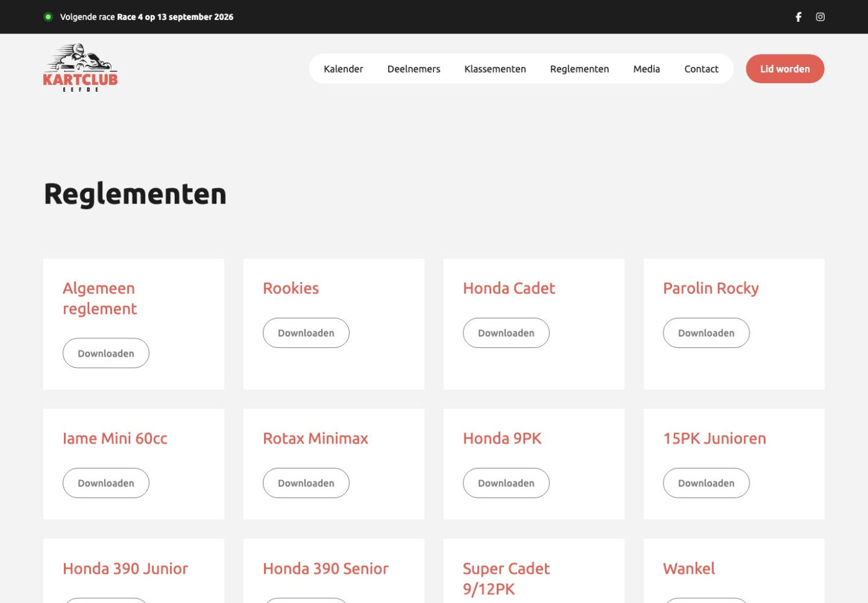Select Reglementen in the navigation bar
Viewport: 868px width, 603px height.
(579, 69)
